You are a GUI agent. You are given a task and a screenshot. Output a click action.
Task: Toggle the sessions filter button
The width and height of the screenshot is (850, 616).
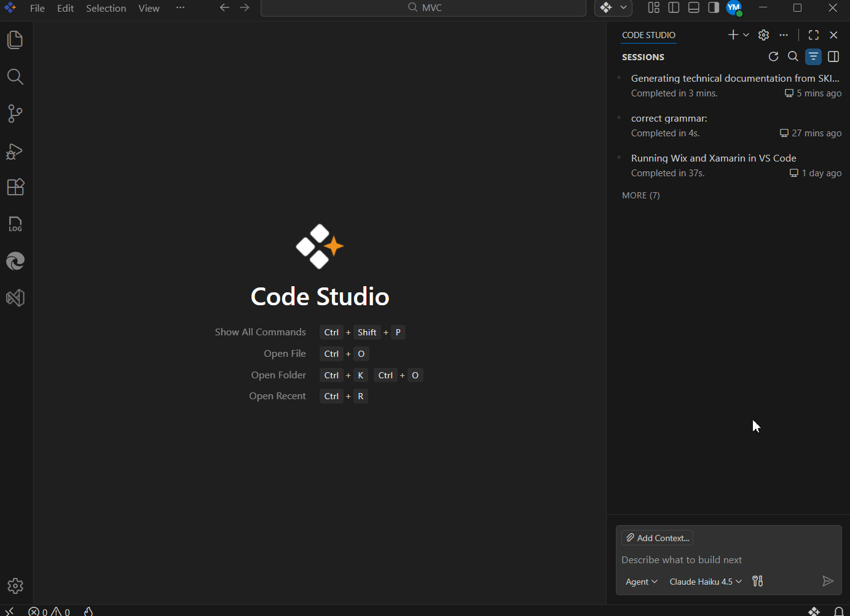coord(813,57)
